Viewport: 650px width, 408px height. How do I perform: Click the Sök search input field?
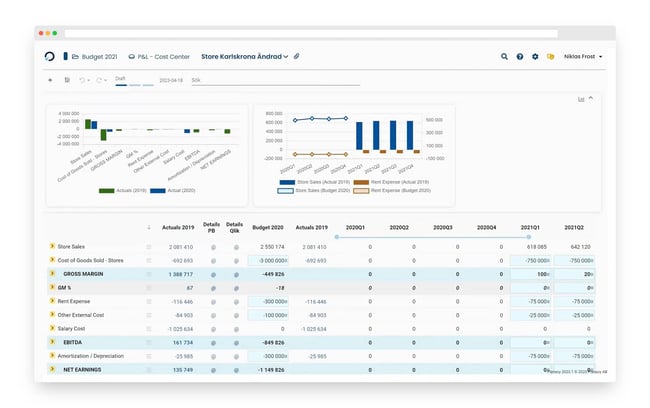pos(276,80)
